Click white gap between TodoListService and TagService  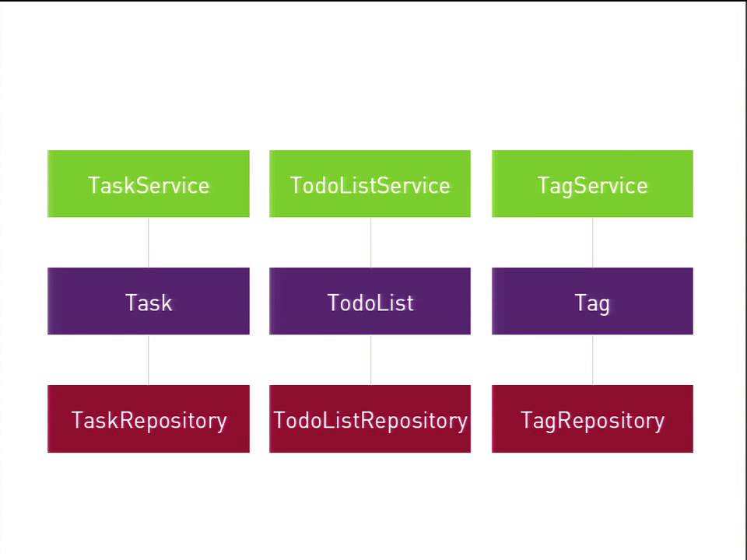(481, 184)
